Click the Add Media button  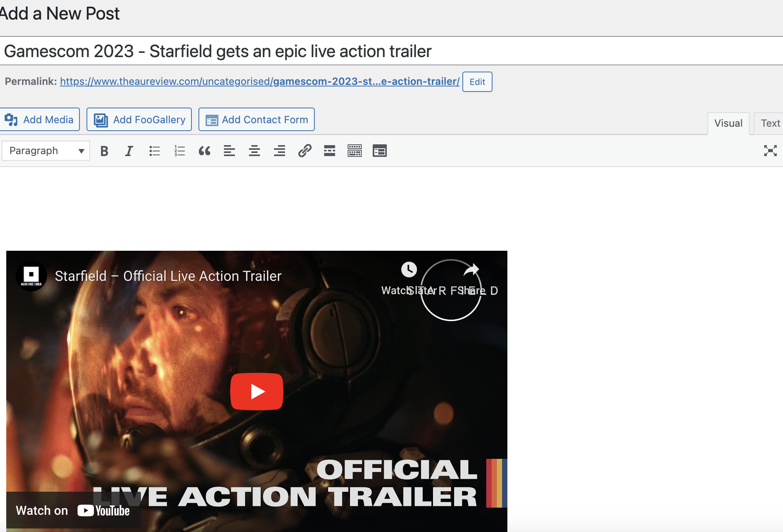click(40, 120)
